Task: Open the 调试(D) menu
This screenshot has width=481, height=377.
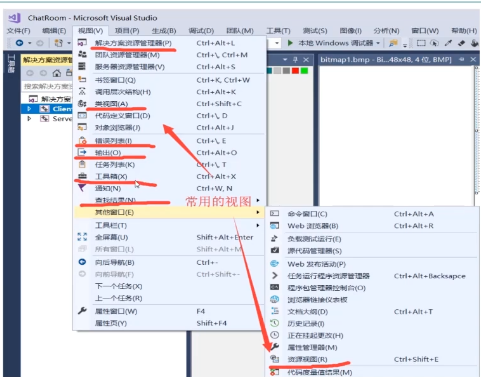Action: tap(201, 31)
